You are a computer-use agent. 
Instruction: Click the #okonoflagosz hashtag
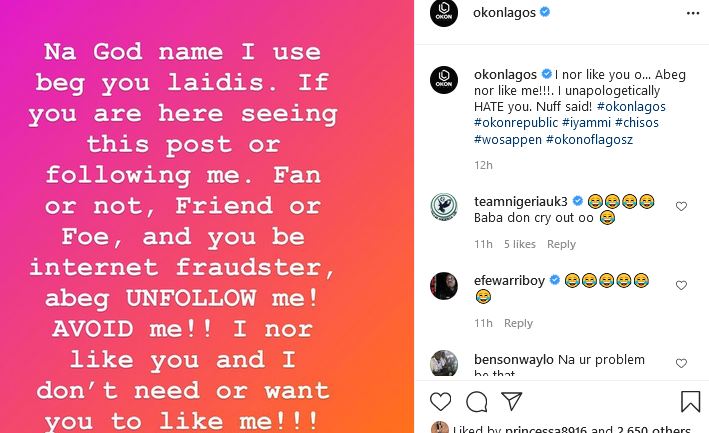click(590, 139)
